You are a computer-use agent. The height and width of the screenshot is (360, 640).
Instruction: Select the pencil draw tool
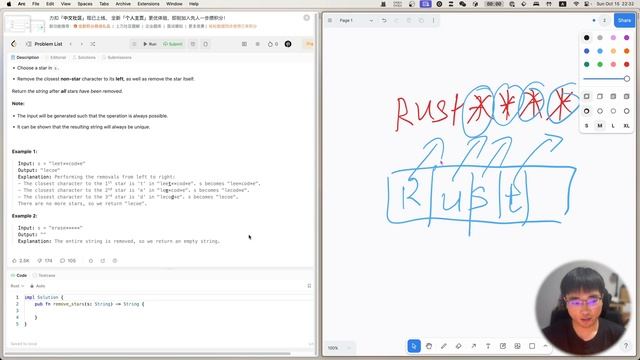[x=444, y=346]
